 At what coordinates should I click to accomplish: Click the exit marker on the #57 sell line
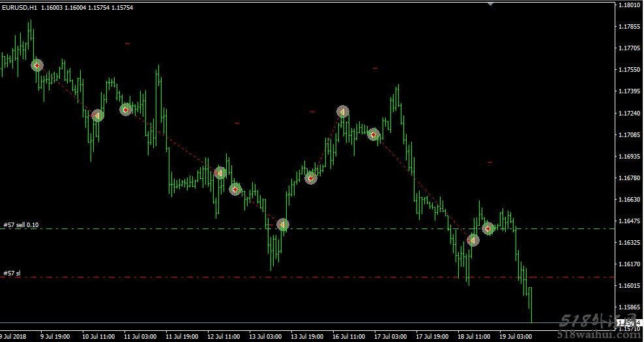pyautogui.click(x=282, y=225)
